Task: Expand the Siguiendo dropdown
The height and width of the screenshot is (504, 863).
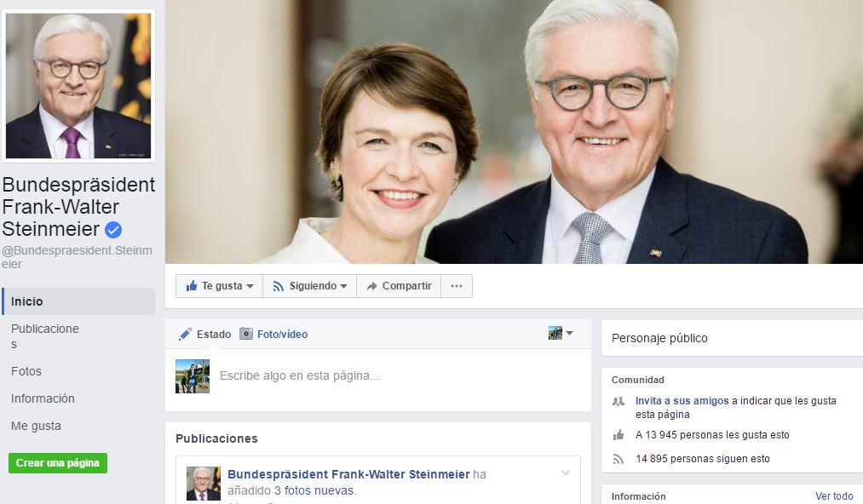Action: 309,286
